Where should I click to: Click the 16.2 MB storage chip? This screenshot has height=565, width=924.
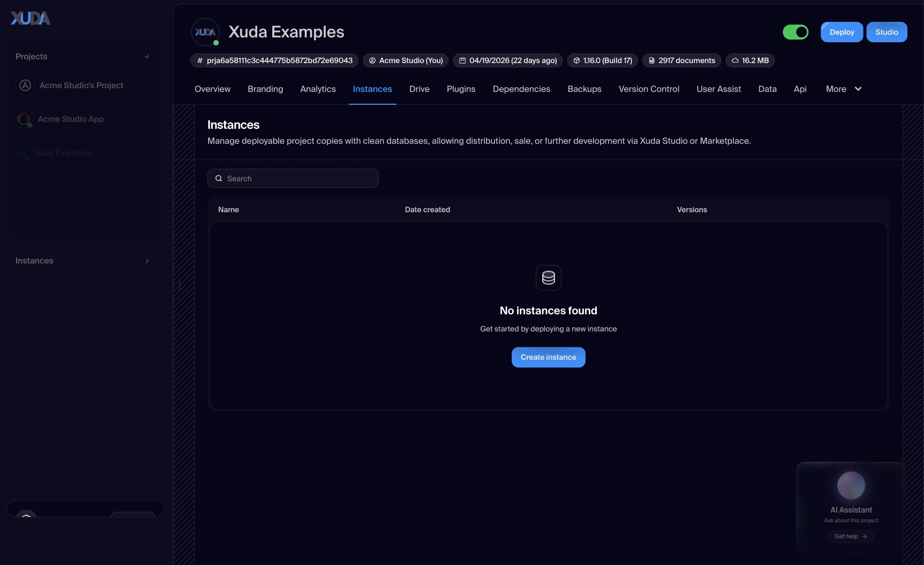click(x=750, y=60)
